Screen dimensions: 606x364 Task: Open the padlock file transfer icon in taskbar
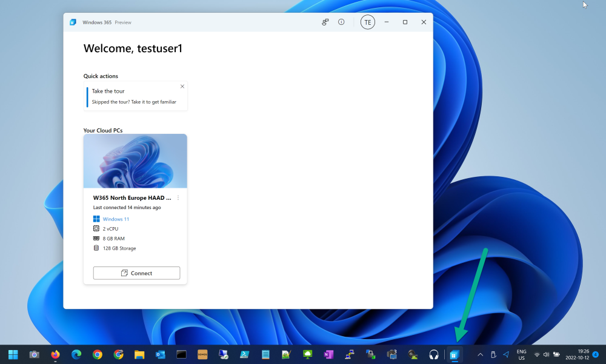tap(371, 354)
